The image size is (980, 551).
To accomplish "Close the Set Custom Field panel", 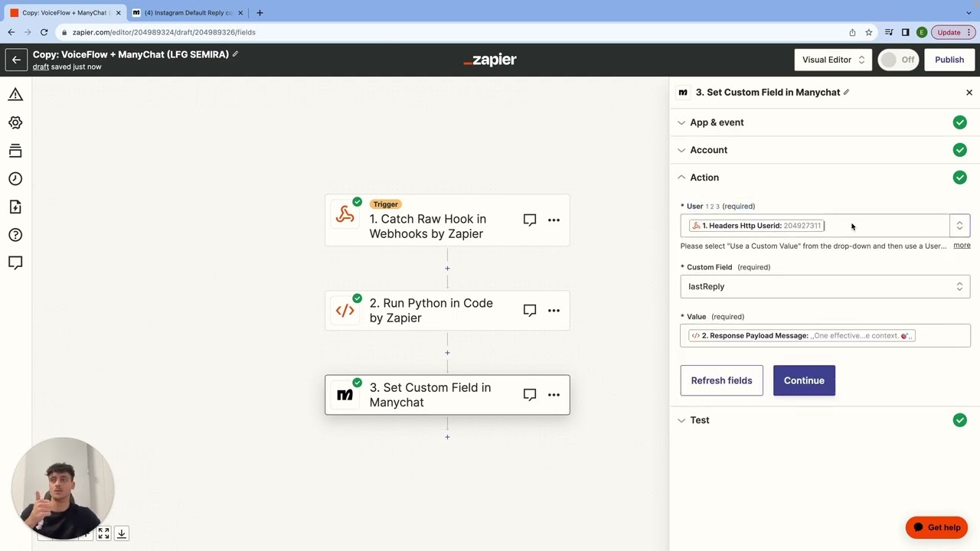I will pos(969,93).
